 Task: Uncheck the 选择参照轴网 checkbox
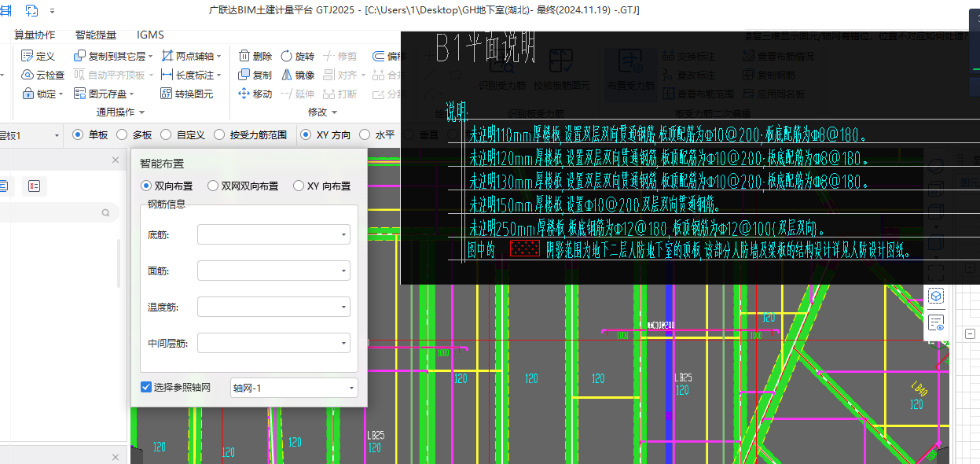point(146,387)
